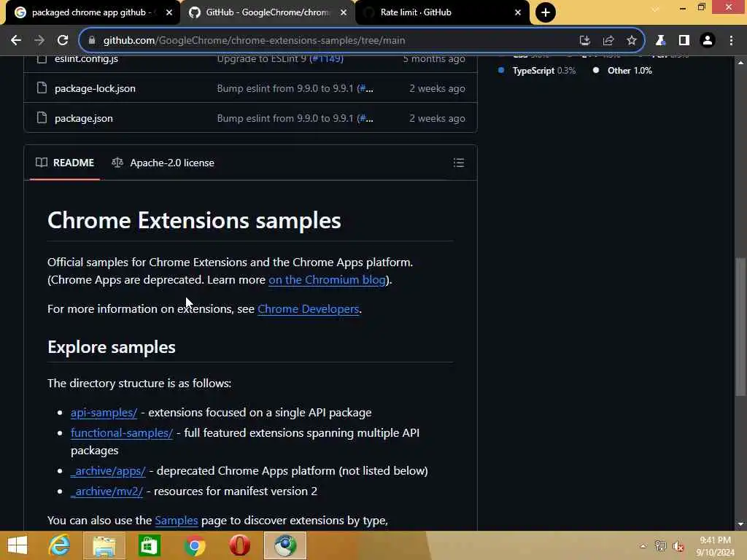Click Chrome Extensions samples heading
The height and width of the screenshot is (560, 747).
(x=194, y=220)
